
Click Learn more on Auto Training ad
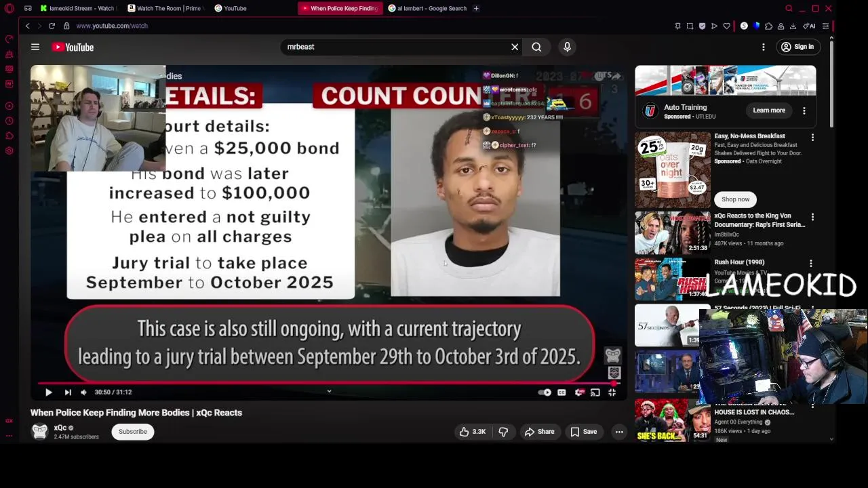pos(769,110)
